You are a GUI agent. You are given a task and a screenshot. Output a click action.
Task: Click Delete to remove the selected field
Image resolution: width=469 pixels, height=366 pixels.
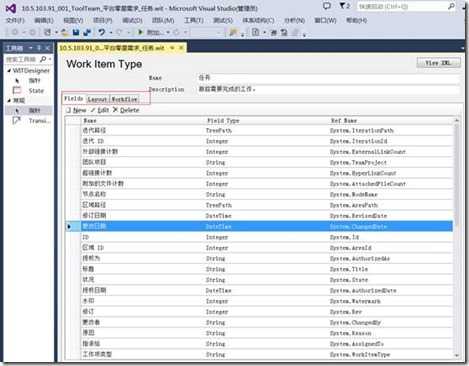coord(126,110)
